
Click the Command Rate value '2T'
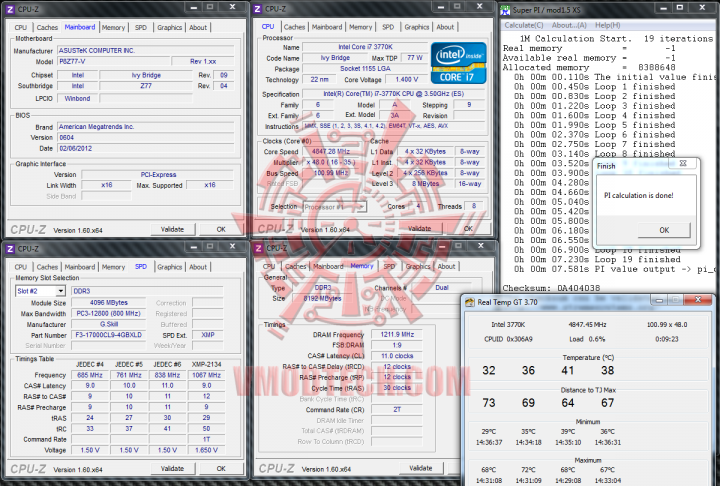397,410
